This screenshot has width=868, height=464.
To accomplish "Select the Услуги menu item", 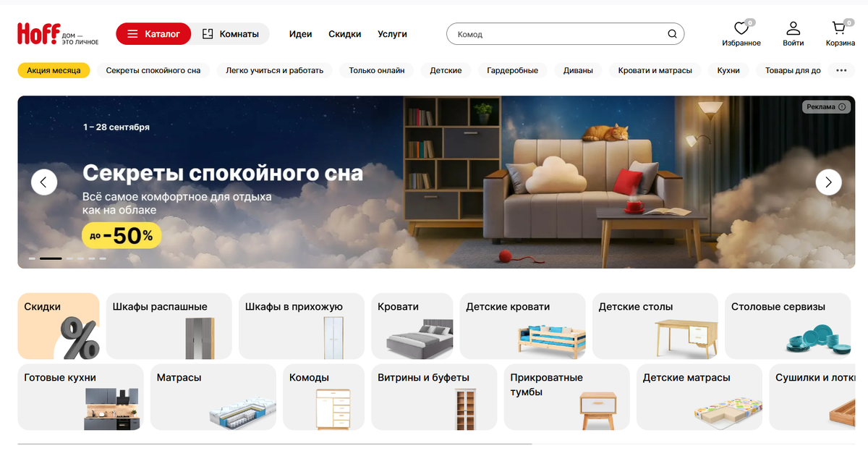I will tap(392, 34).
